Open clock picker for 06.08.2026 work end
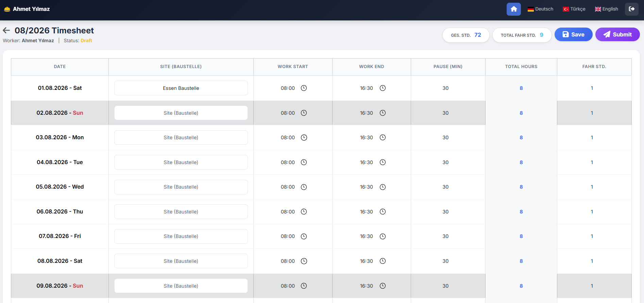The height and width of the screenshot is (303, 644). coord(383,212)
